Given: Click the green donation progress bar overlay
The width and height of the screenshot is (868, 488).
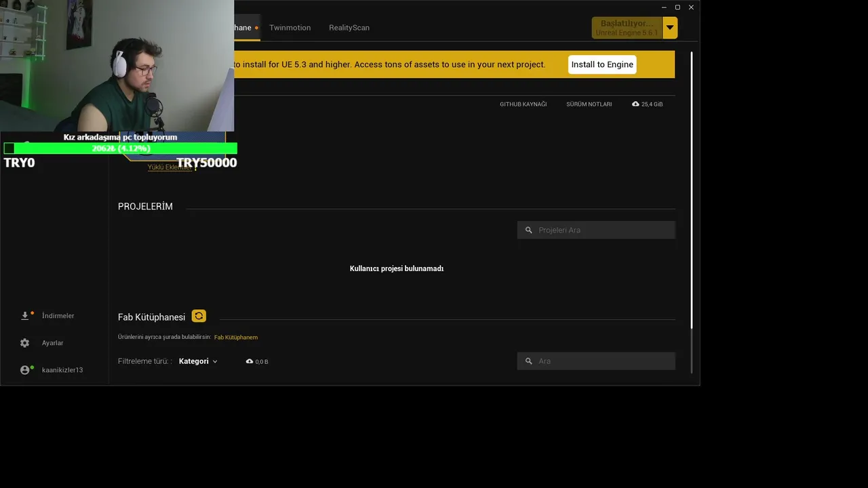Looking at the screenshot, I should click(x=121, y=148).
